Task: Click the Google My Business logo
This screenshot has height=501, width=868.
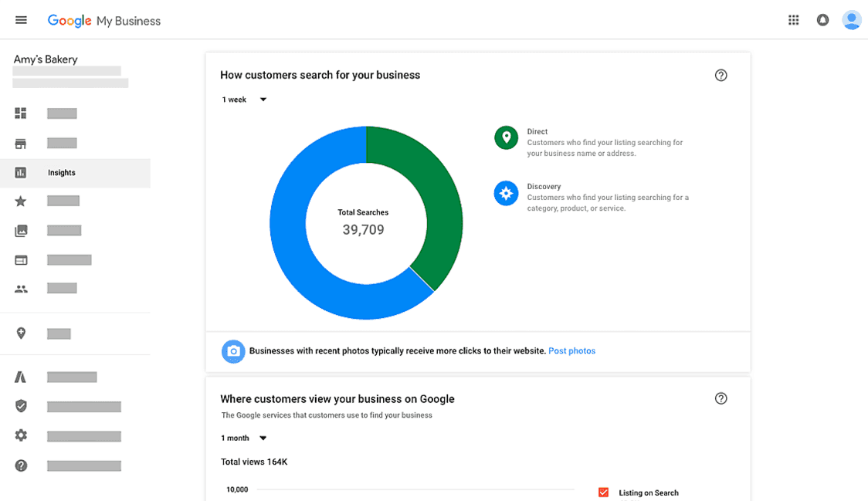Action: click(x=104, y=21)
